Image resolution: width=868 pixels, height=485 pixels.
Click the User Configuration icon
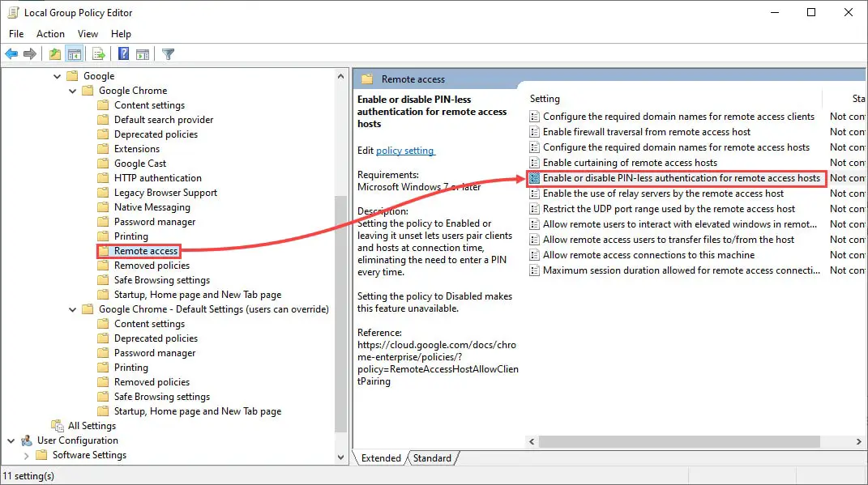tap(27, 440)
